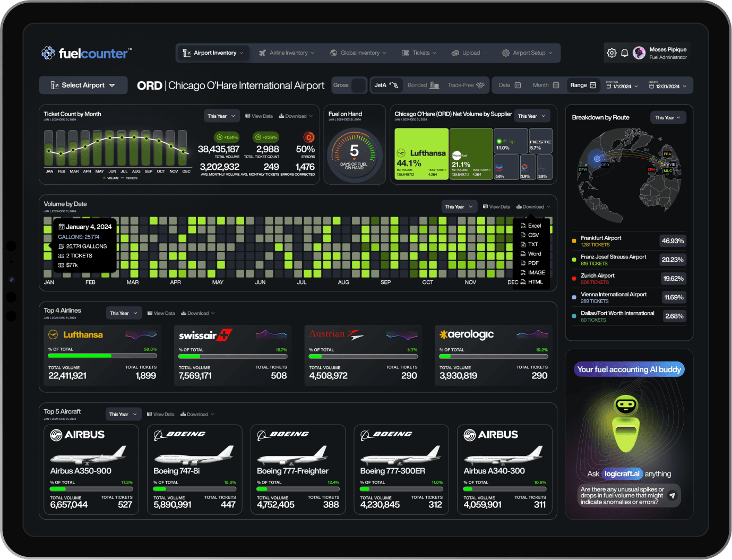Screen dimensions: 732x560
Task: Open the Tickets menu
Action: click(x=419, y=53)
